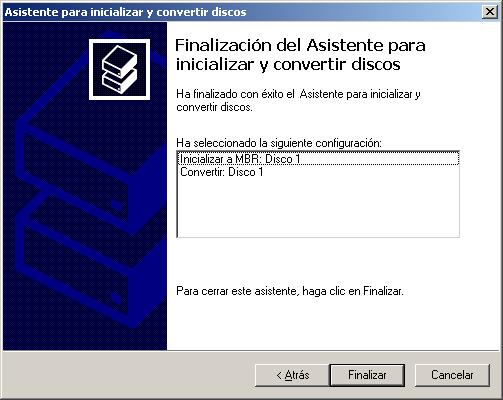Click the Finalizar button
This screenshot has width=503, height=400.
pos(367,375)
